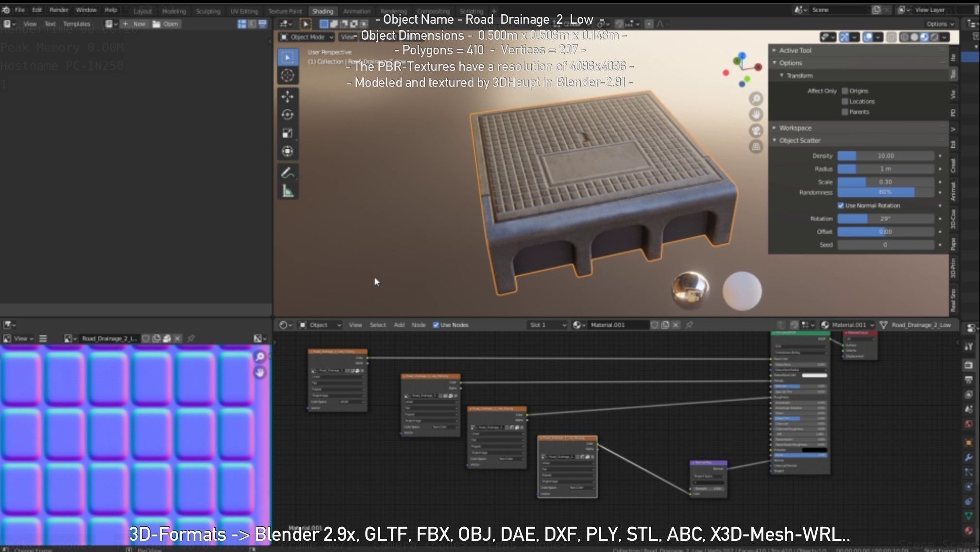Select the Transform tool
The width and height of the screenshot is (980, 552).
(x=287, y=152)
